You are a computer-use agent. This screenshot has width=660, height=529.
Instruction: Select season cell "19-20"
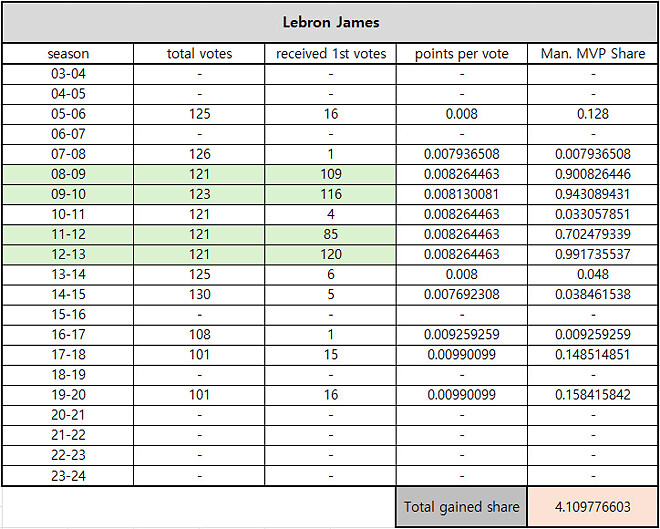[x=68, y=395]
